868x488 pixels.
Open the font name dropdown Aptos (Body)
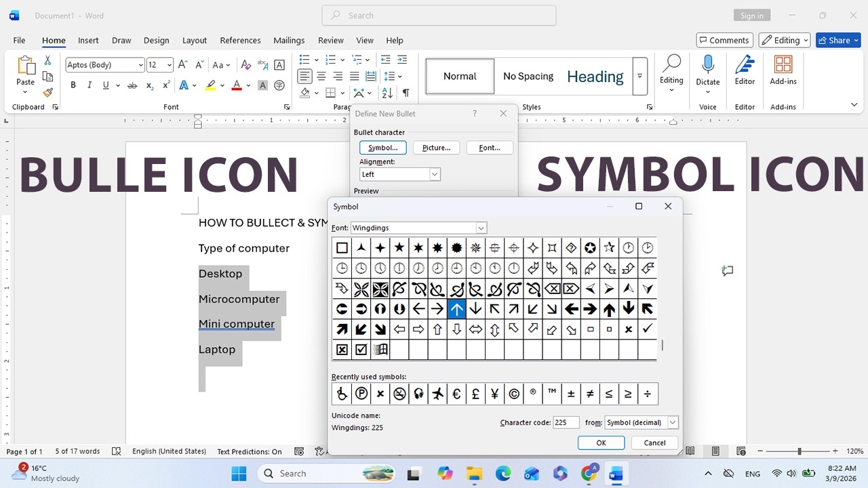pyautogui.click(x=140, y=65)
